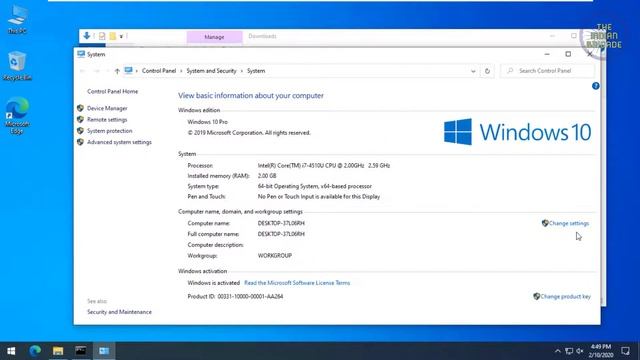The height and width of the screenshot is (360, 640).
Task: Click the Windows 10 Pro edition text
Action: pos(207,122)
